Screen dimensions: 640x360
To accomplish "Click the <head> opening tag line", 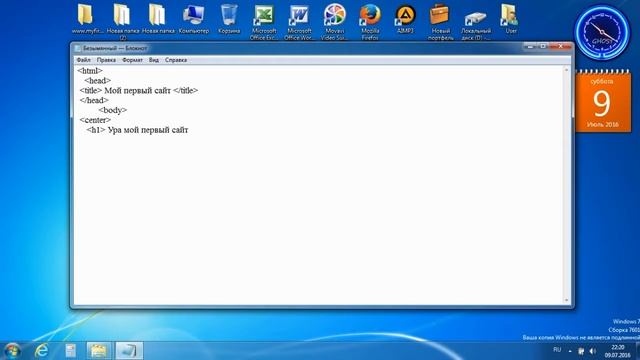I will (98, 80).
